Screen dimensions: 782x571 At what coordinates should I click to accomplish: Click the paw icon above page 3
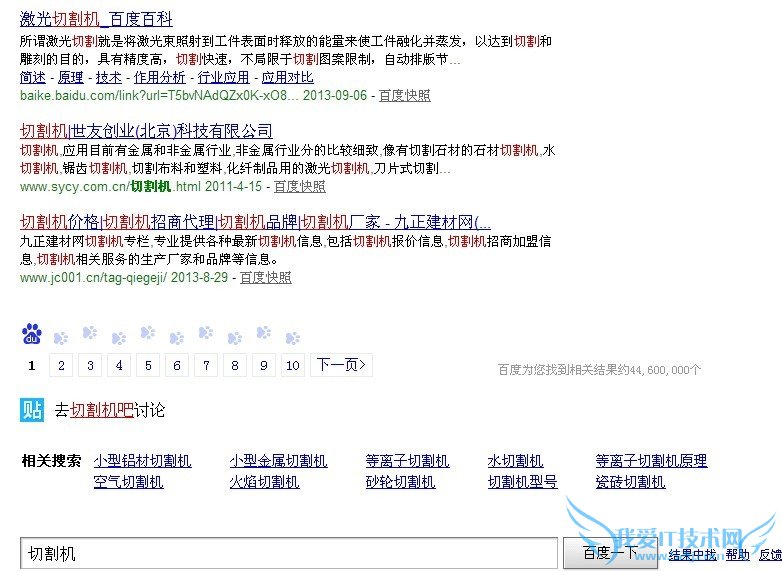pos(90,332)
